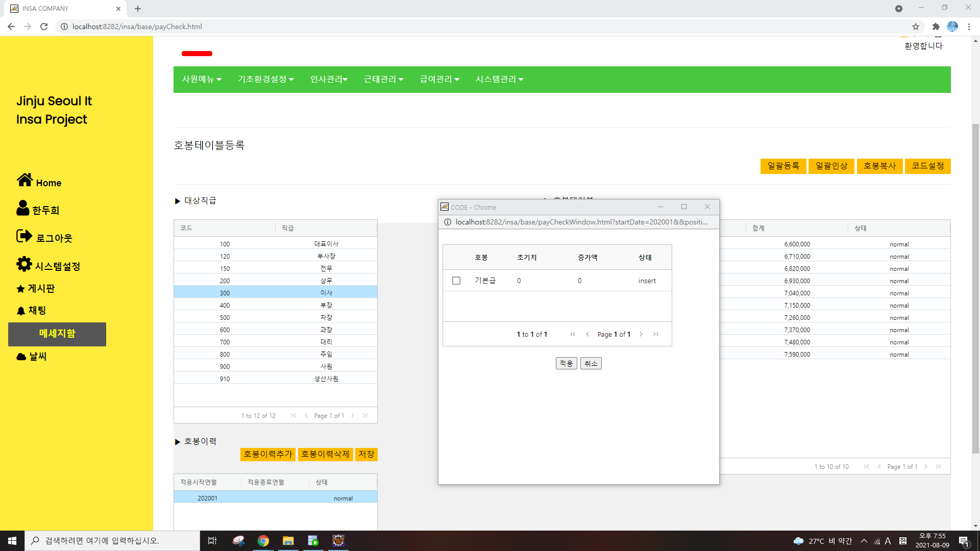Click the Windows taskbar search box

pyautogui.click(x=112, y=541)
